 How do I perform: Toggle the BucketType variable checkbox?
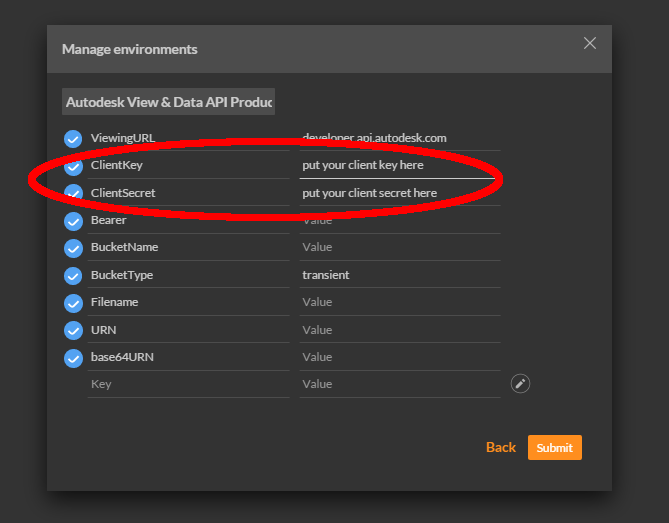coord(73,276)
